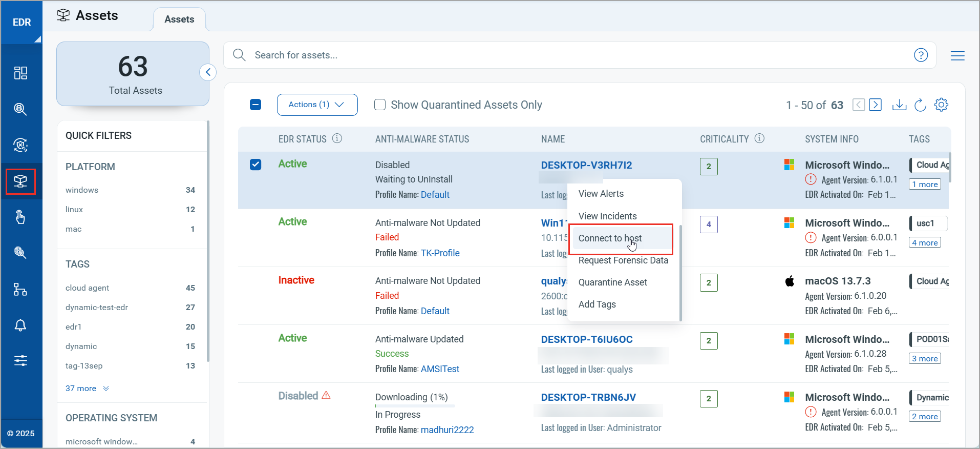Refresh the asset list

point(920,105)
